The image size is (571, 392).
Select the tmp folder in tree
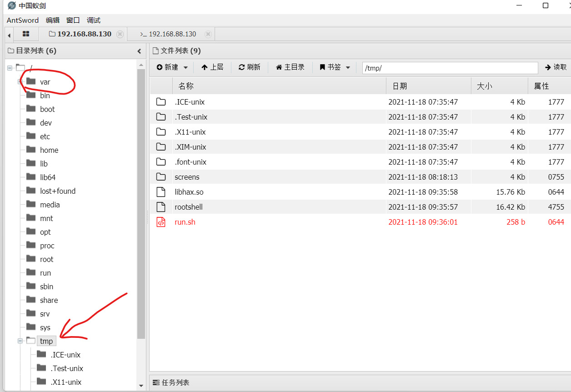click(x=46, y=341)
